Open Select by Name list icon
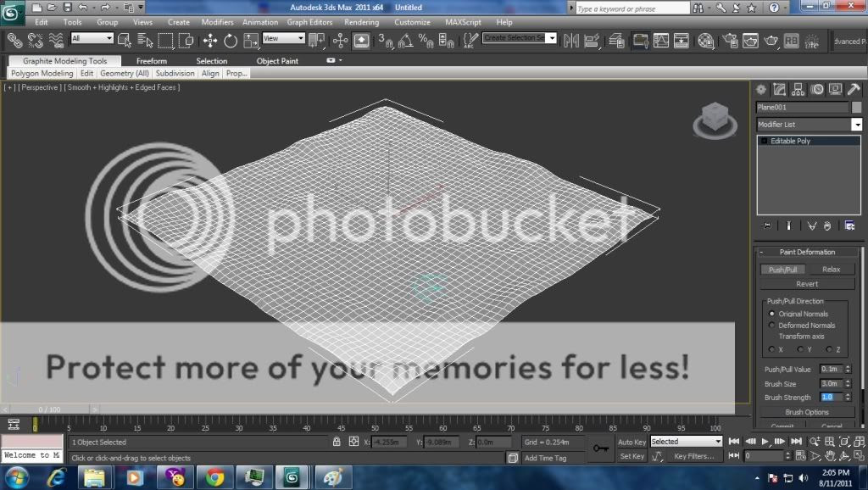This screenshot has height=490, width=868. pos(145,41)
